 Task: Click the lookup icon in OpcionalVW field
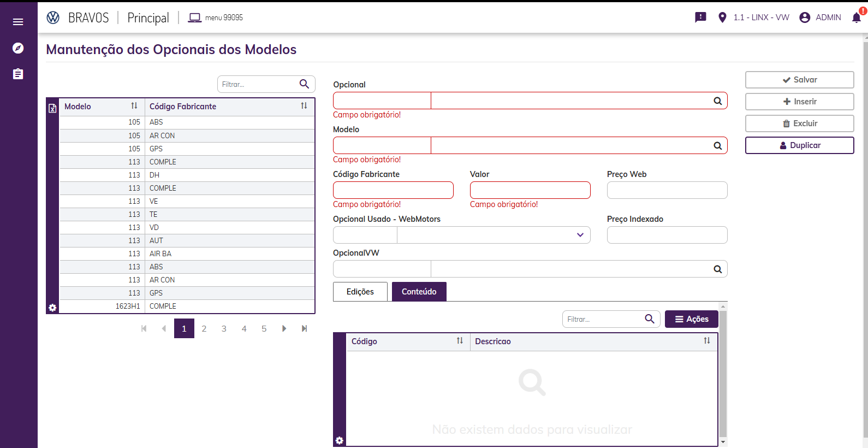(x=717, y=269)
